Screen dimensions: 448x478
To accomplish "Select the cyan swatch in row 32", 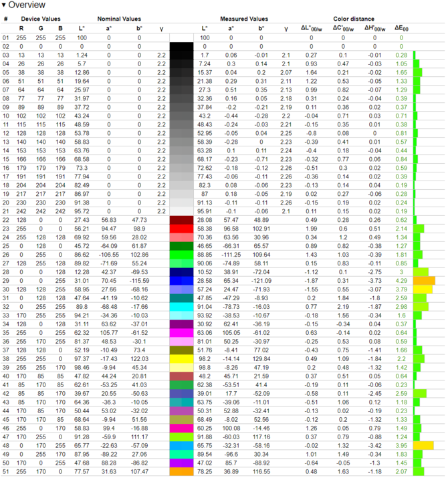I will point(182,308).
